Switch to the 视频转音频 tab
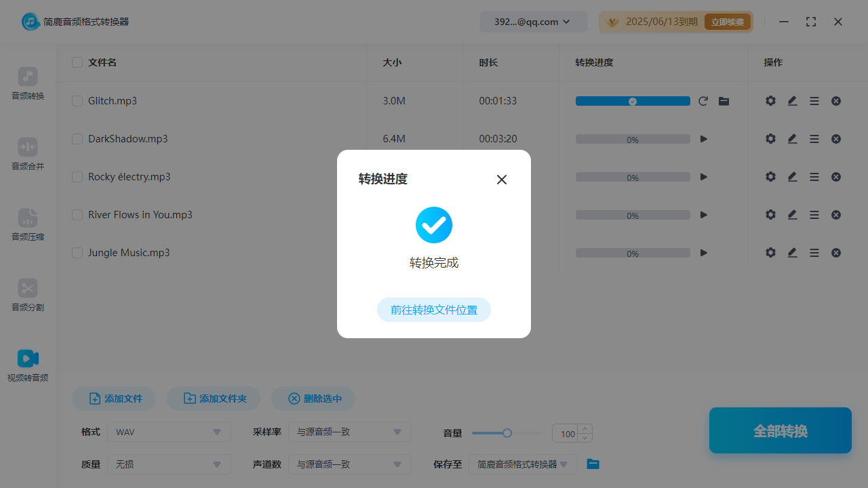Screen dimensions: 868x488 [x=28, y=365]
